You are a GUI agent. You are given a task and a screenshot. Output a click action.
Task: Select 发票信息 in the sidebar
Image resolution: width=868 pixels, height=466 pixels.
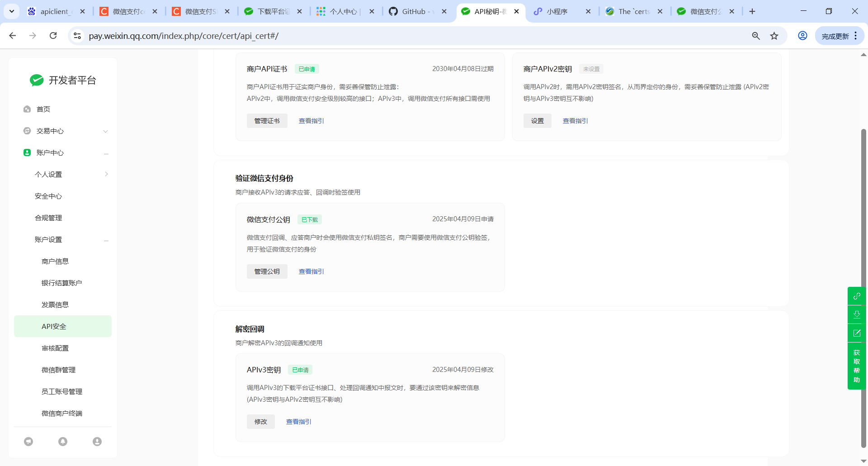(55, 304)
